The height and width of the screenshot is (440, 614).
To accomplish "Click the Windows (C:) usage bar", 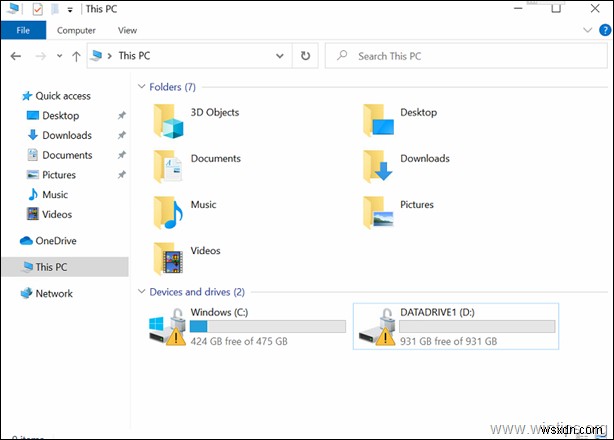I will 268,326.
